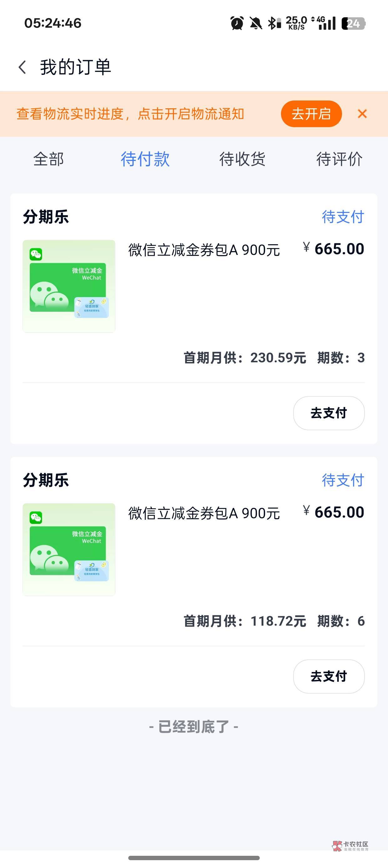388x868 pixels.
Task: Select the 待付款 tab
Action: coord(145,159)
